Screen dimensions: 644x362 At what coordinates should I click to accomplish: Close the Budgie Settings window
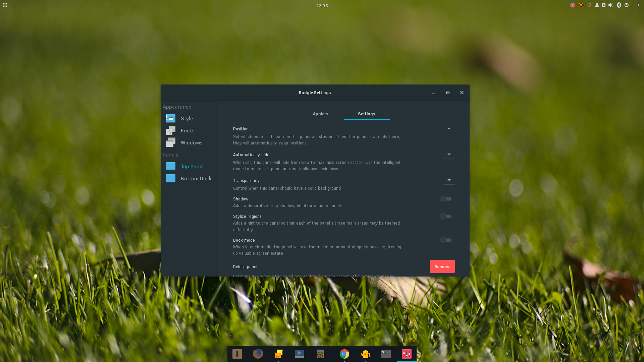pos(462,93)
